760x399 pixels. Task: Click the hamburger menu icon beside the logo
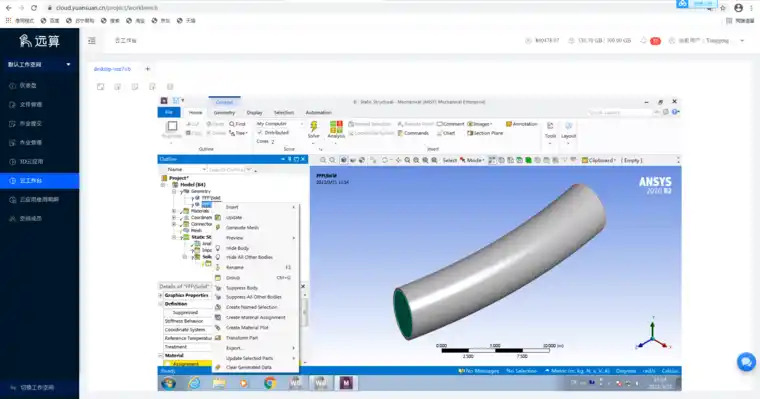click(x=92, y=41)
